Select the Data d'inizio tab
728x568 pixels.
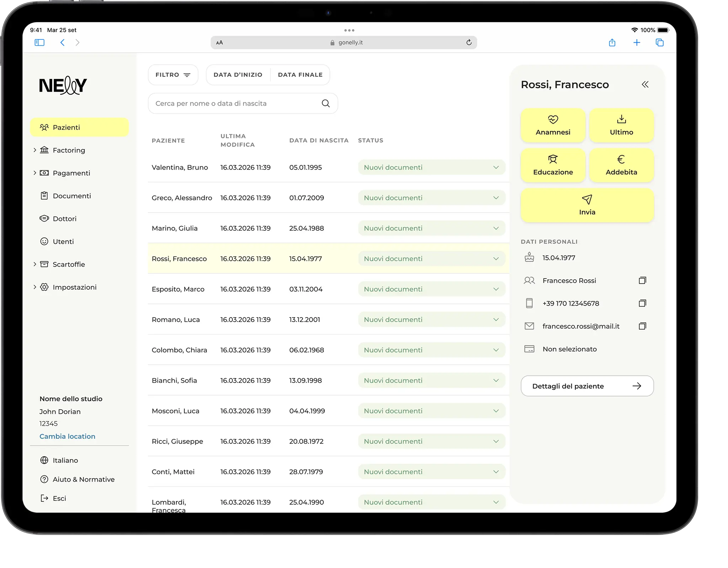pyautogui.click(x=238, y=75)
